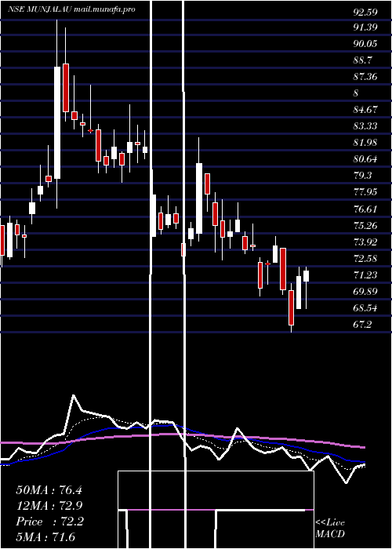Click the 76.61 price axis label
This screenshot has height=549, width=392.
pyautogui.click(x=365, y=209)
